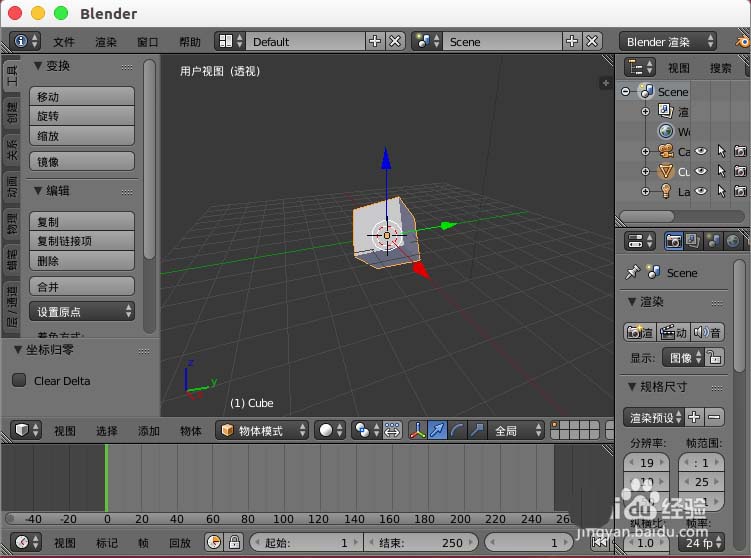Image resolution: width=751 pixels, height=558 pixels.
Task: Collapse the Dimensions panel in properties
Action: (632, 386)
